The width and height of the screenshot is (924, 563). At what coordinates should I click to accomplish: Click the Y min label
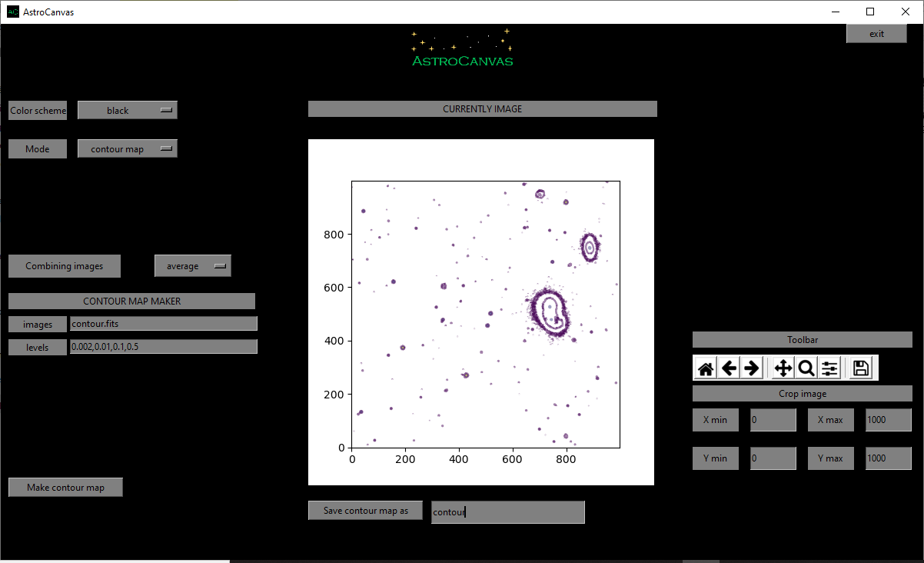coord(716,458)
